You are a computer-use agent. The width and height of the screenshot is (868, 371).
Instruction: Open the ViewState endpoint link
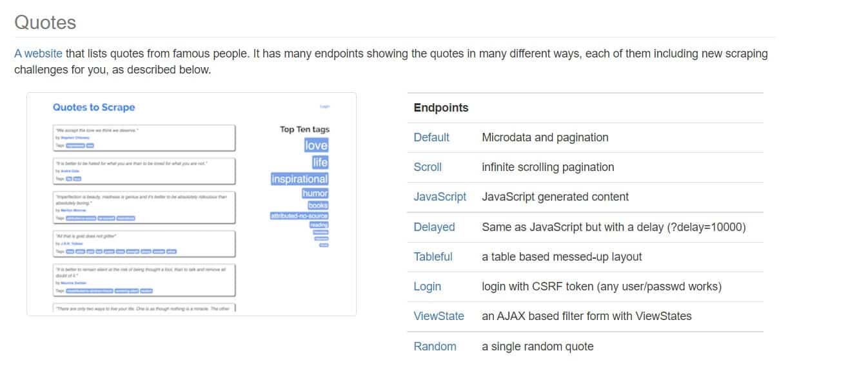coord(439,316)
